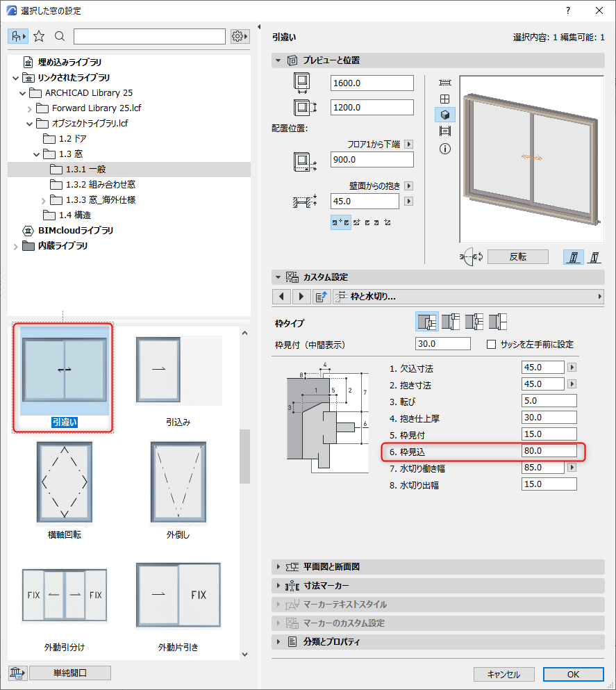Open the 壁面からの抱き dropdown arrow
Image resolution: width=616 pixels, height=690 pixels.
click(409, 186)
